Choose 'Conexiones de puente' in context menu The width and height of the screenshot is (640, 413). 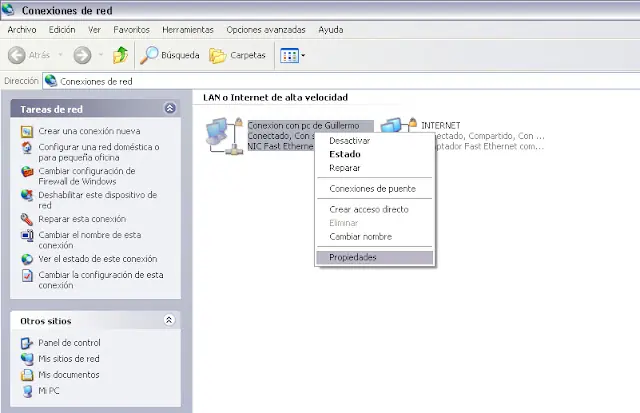click(x=375, y=189)
